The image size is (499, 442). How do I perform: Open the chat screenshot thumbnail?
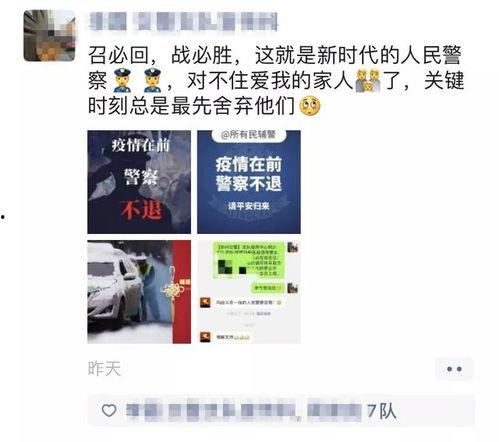point(249,292)
